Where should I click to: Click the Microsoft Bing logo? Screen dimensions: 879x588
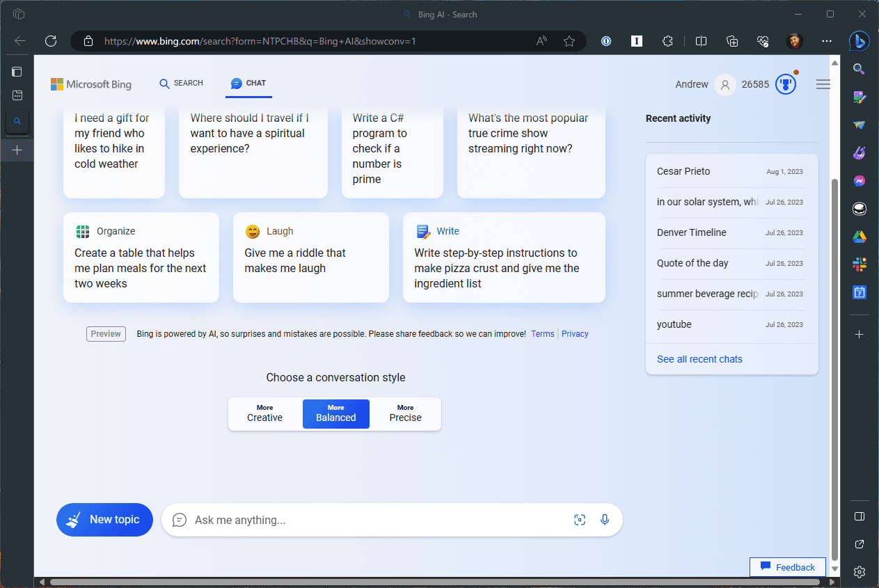tap(91, 84)
